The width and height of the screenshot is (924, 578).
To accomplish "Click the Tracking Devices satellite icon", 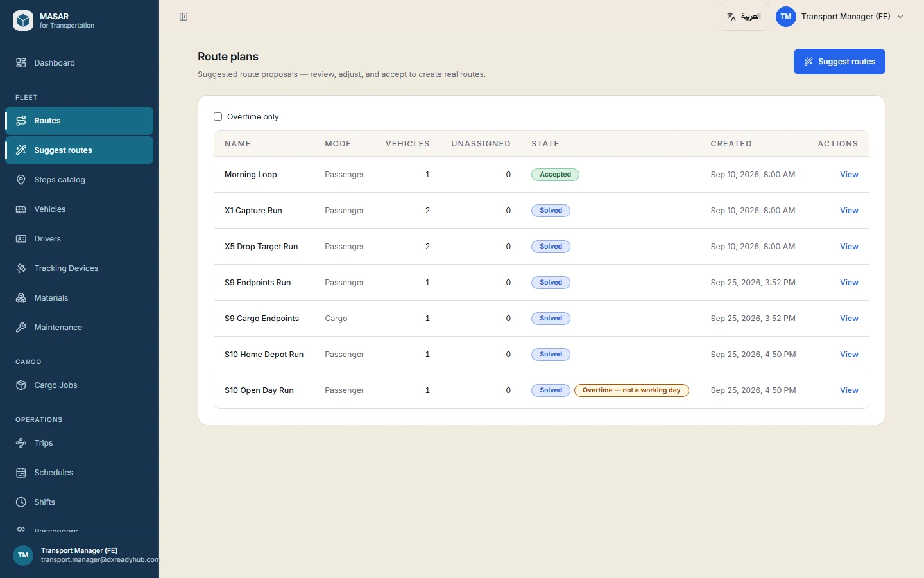I will [x=21, y=268].
